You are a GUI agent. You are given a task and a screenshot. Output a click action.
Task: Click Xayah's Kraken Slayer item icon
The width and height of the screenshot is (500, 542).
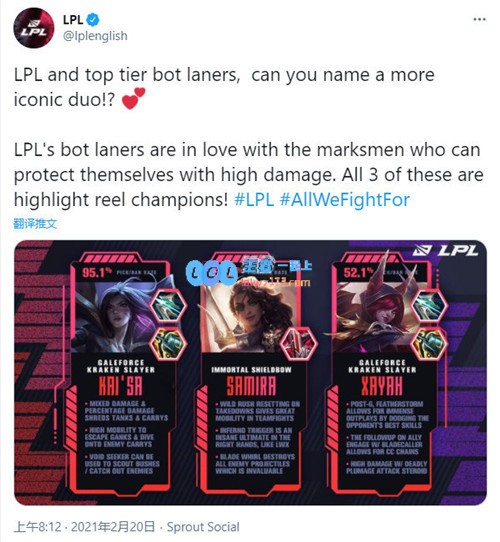(x=429, y=344)
